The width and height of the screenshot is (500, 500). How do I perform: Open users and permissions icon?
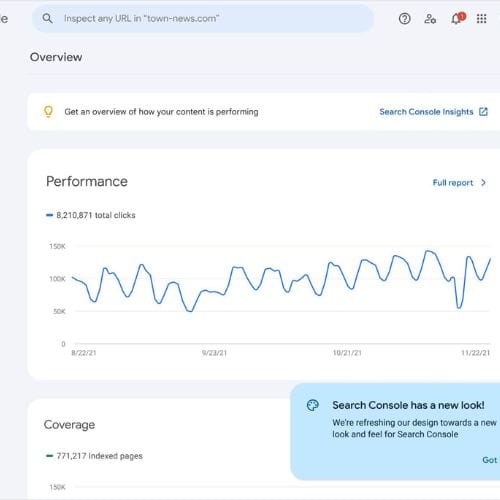point(430,19)
